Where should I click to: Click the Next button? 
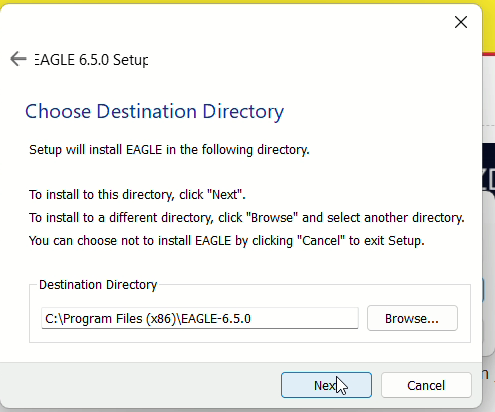pos(326,385)
